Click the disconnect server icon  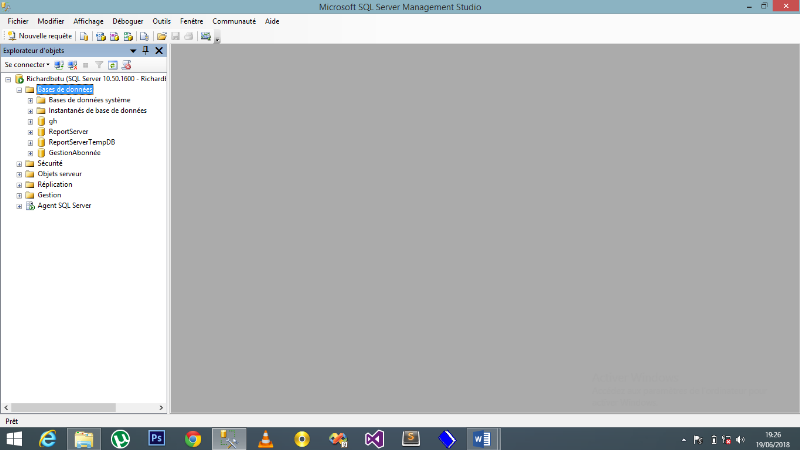coord(72,65)
